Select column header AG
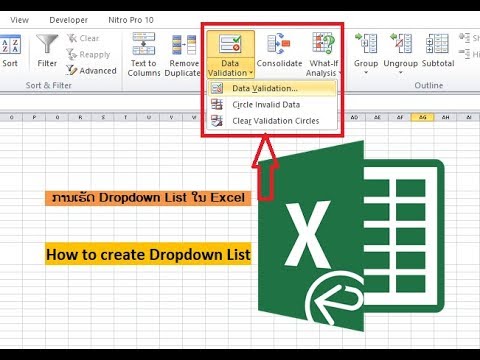The image size is (480, 360). tap(423, 117)
